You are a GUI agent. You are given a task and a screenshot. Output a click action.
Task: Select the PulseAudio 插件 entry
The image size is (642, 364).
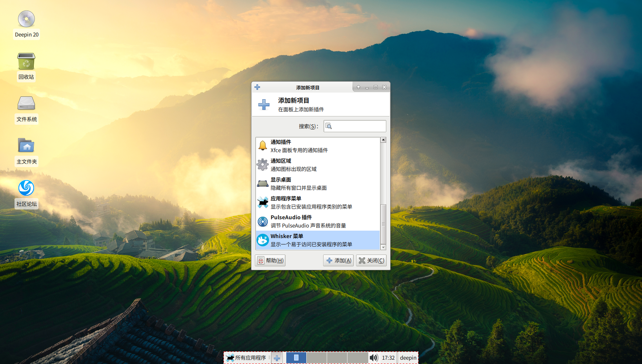[x=318, y=221]
